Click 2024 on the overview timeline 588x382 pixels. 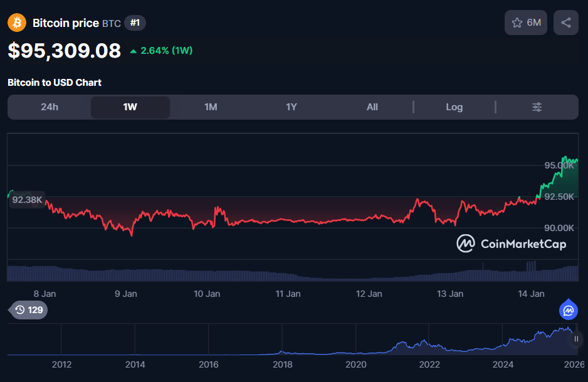[503, 364]
